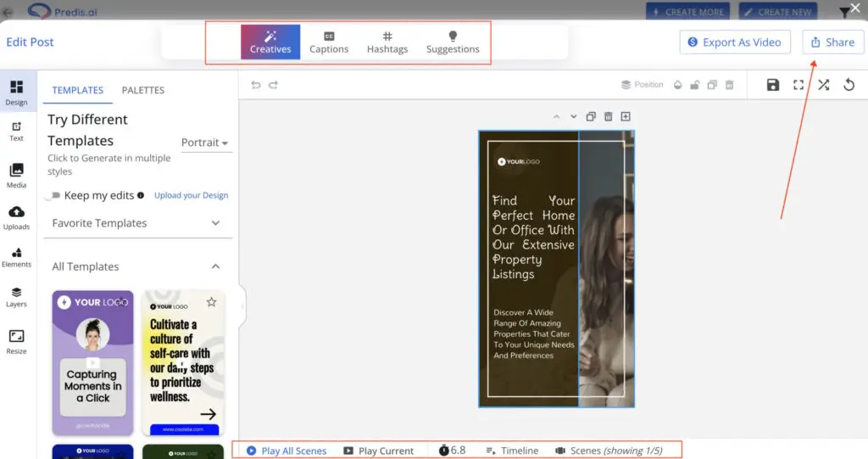Redo the last edit
The image size is (868, 459).
pos(274,85)
